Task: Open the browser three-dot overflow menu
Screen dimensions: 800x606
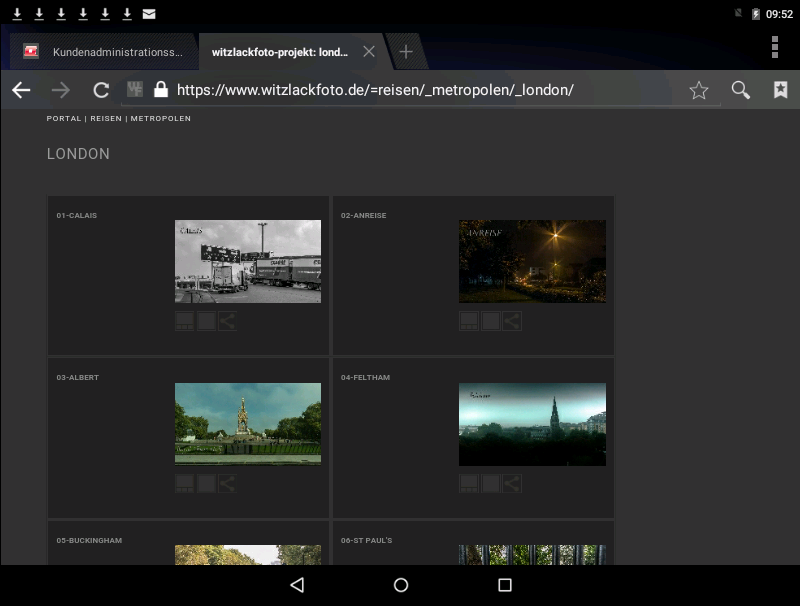Action: coord(774,48)
